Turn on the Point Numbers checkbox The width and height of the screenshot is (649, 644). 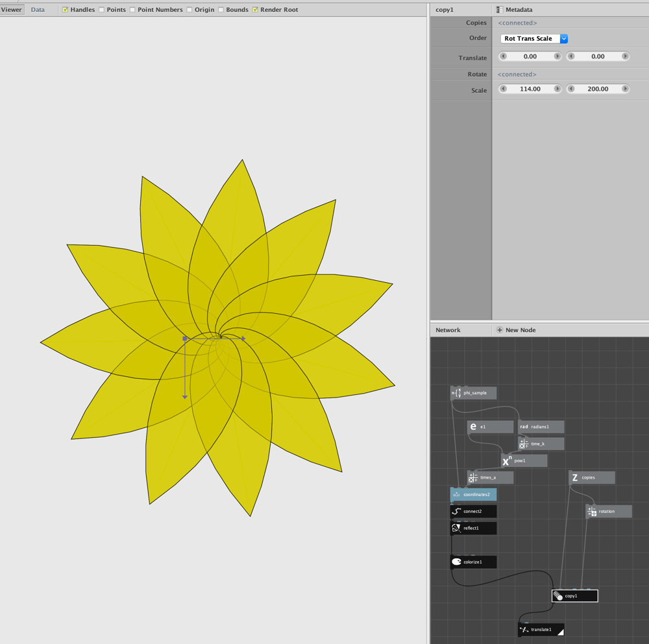point(132,10)
